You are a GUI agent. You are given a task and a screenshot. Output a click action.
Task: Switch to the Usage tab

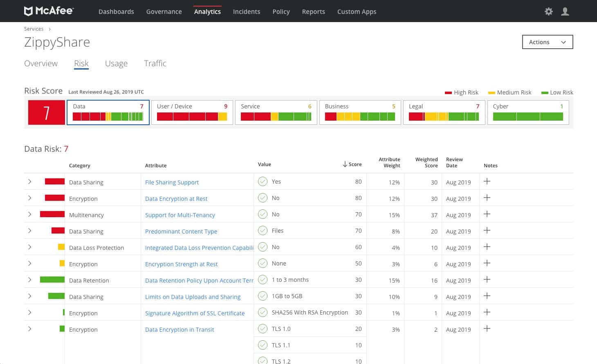(x=116, y=63)
